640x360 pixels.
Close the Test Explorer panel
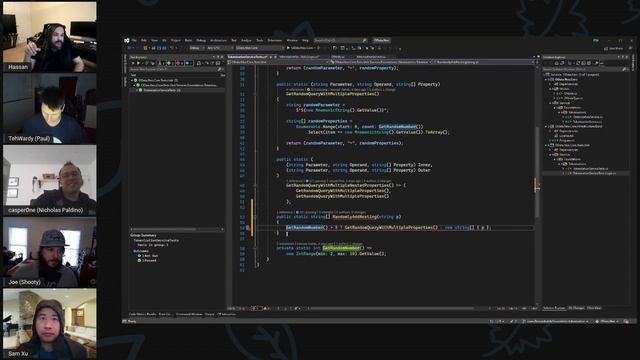tap(222, 57)
